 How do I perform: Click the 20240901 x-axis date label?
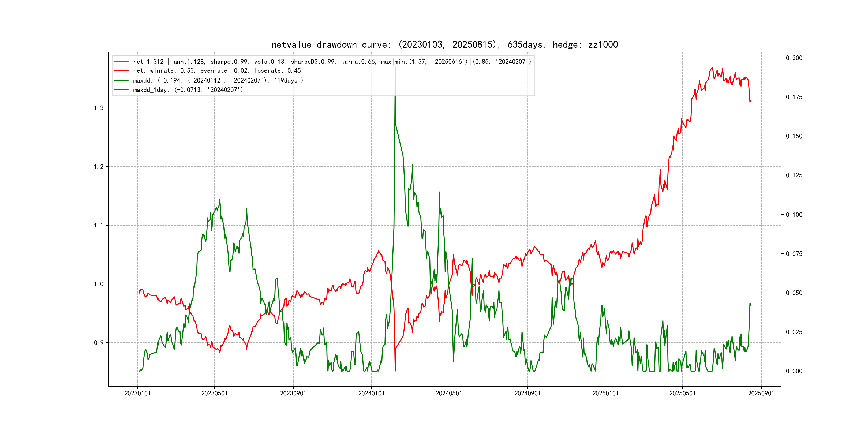pyautogui.click(x=527, y=394)
